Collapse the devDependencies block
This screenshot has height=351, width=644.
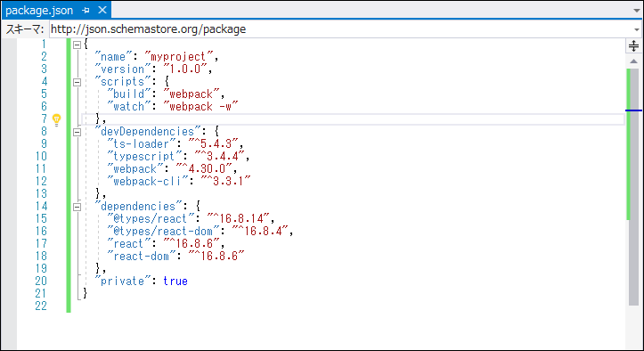(77, 132)
